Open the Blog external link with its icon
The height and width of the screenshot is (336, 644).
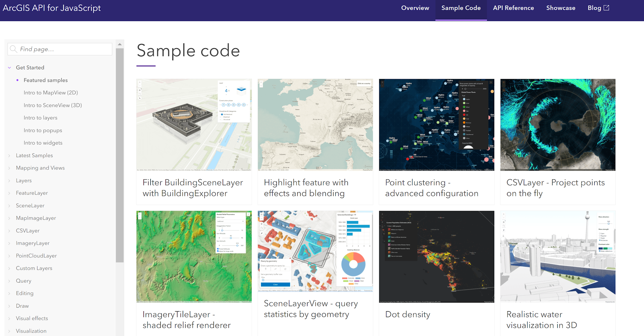tap(607, 8)
